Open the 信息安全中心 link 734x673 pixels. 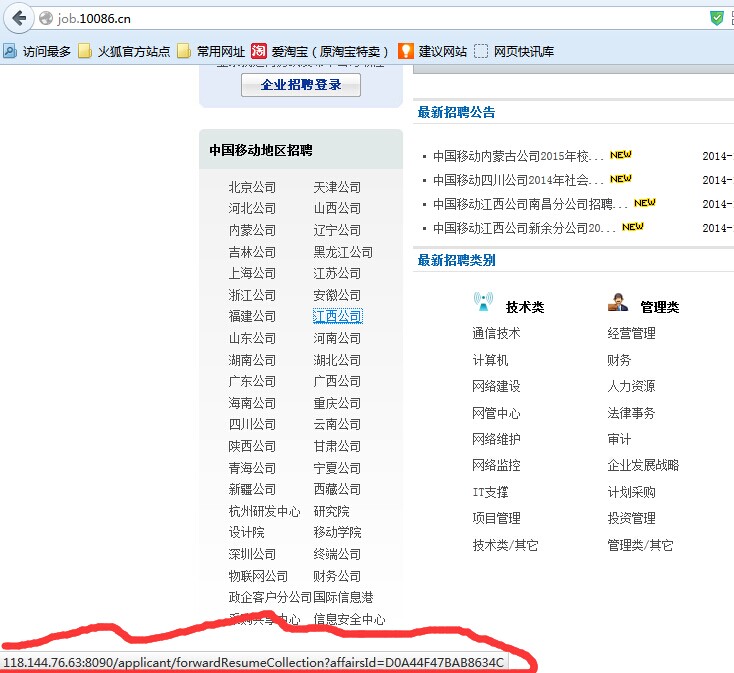[349, 620]
